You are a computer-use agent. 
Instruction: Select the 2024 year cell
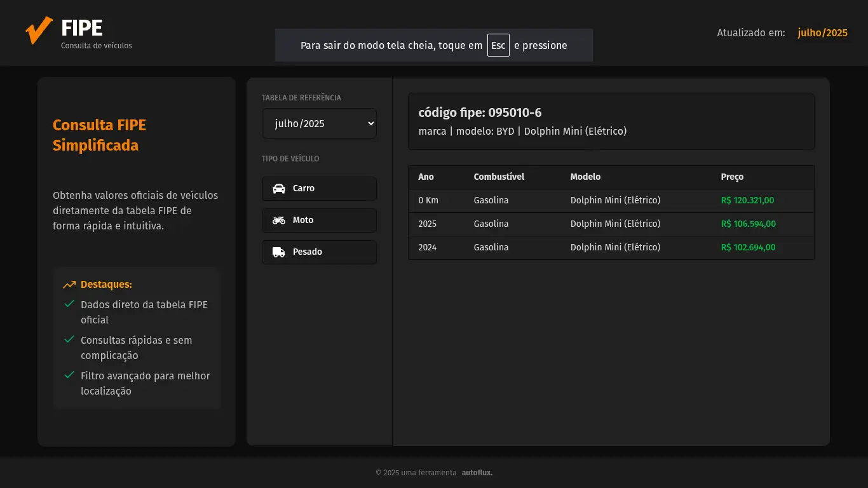coord(427,247)
